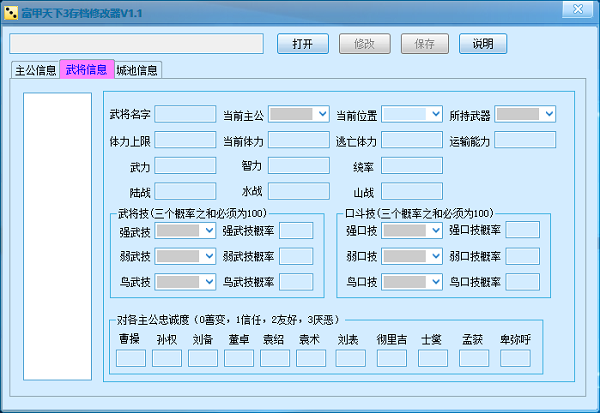Click the general list box on the left
This screenshot has width=600, height=413.
coord(57,236)
